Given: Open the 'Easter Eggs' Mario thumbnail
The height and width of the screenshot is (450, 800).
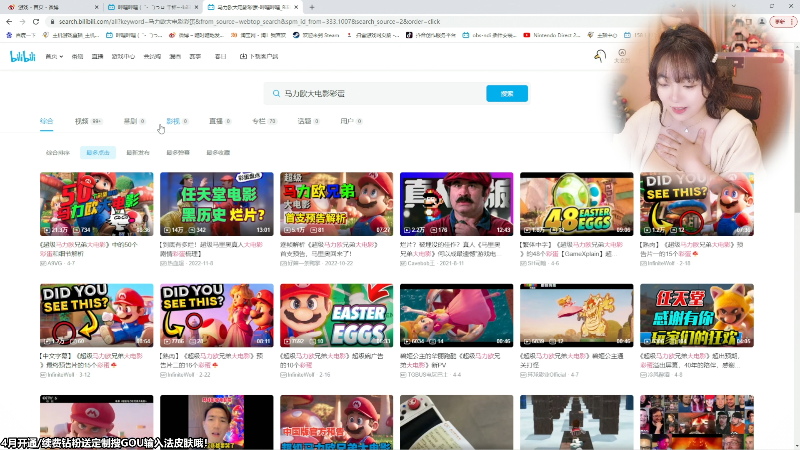Looking at the screenshot, I should (337, 315).
